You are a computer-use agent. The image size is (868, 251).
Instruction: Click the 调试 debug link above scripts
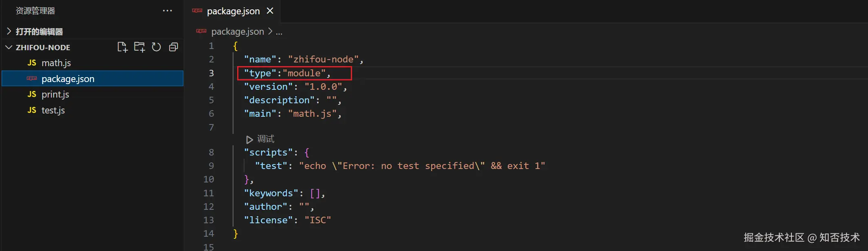(266, 139)
